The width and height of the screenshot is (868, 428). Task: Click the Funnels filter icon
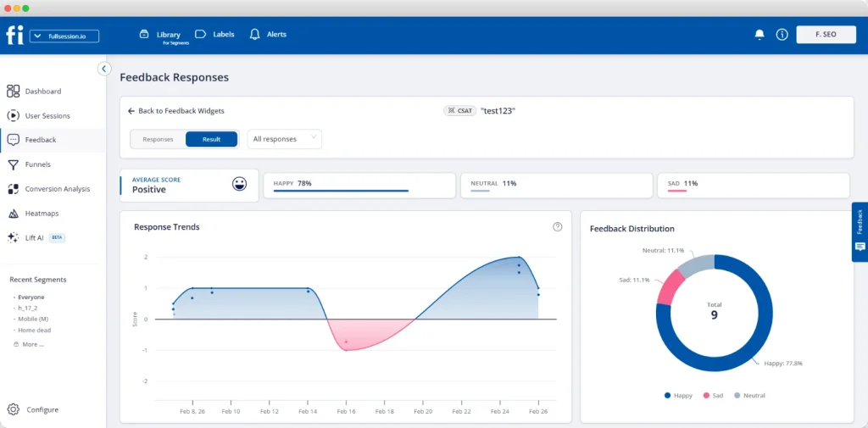(x=14, y=164)
